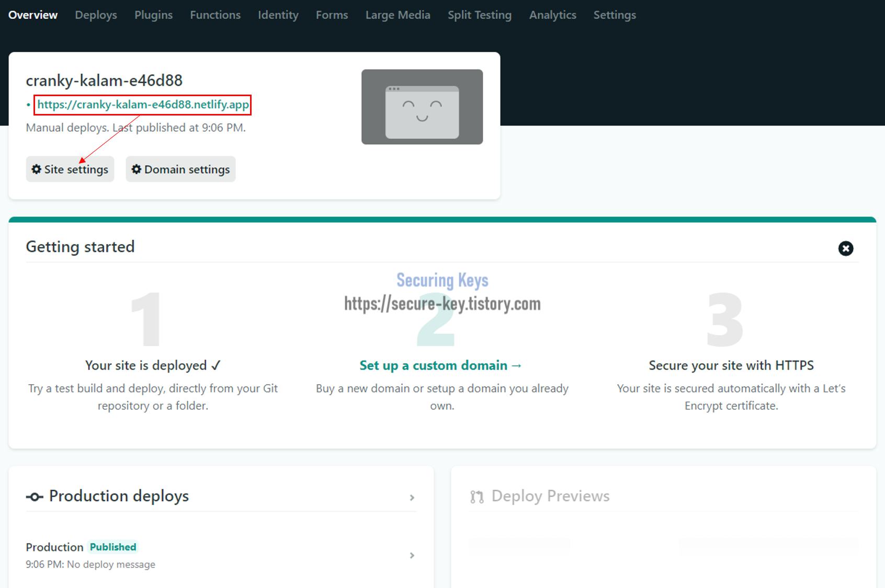
Task: Expand Production deploys with its chevron
Action: coord(412,498)
